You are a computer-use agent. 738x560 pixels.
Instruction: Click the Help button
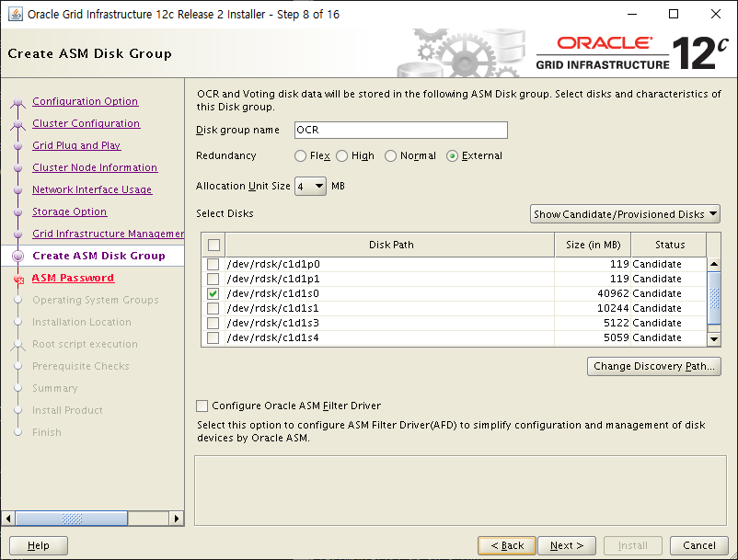[39, 545]
